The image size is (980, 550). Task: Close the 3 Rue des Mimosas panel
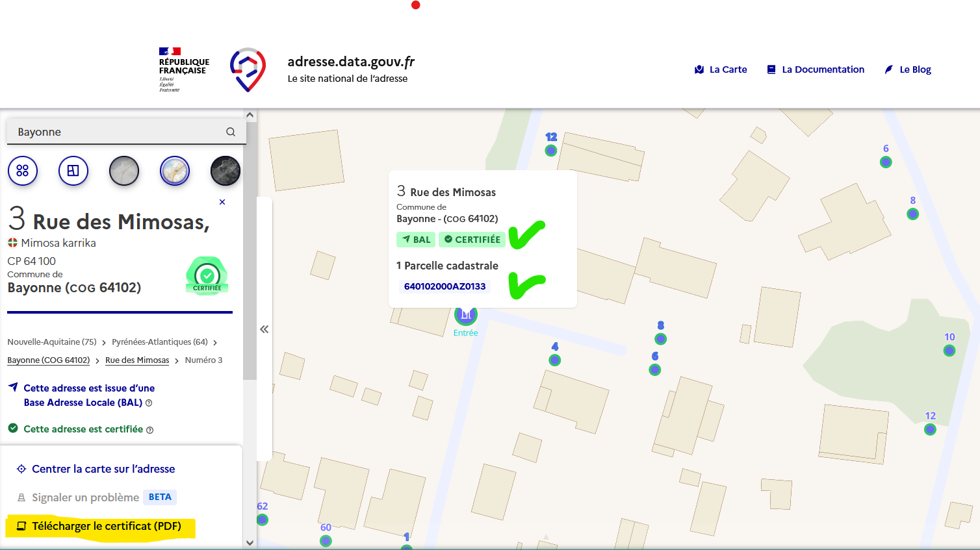pos(222,202)
